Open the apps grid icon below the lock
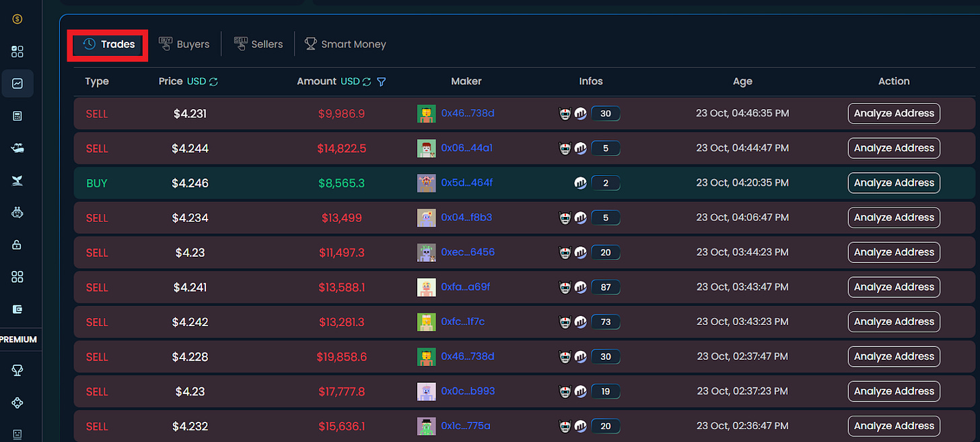980x442 pixels. click(17, 276)
